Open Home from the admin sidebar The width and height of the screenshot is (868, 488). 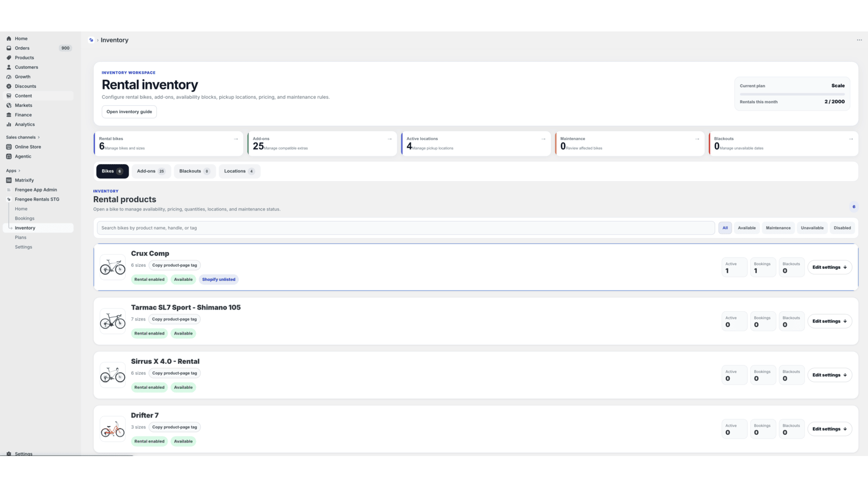tap(21, 38)
